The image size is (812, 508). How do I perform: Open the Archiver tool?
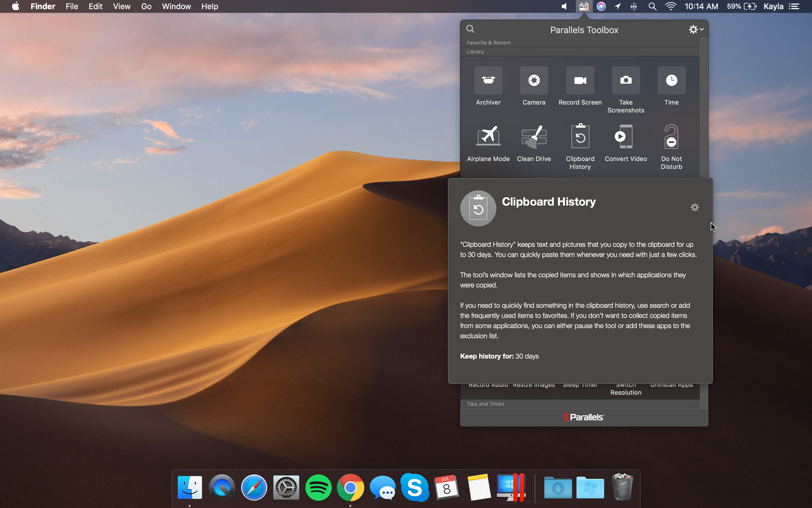(488, 81)
